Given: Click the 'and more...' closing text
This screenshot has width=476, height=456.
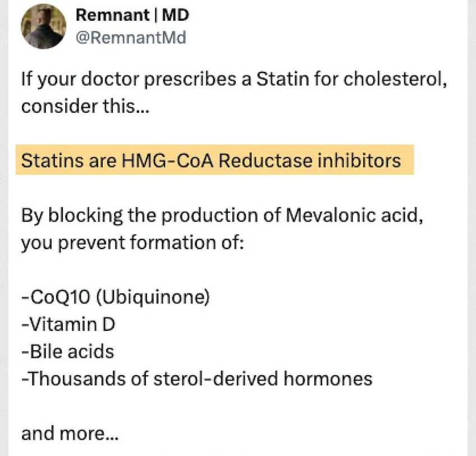Looking at the screenshot, I should click(x=70, y=433).
